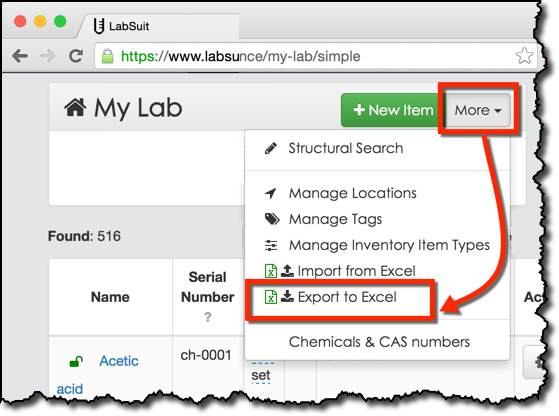Click the green padlock security icon
This screenshot has height=416, width=559.
click(x=107, y=56)
